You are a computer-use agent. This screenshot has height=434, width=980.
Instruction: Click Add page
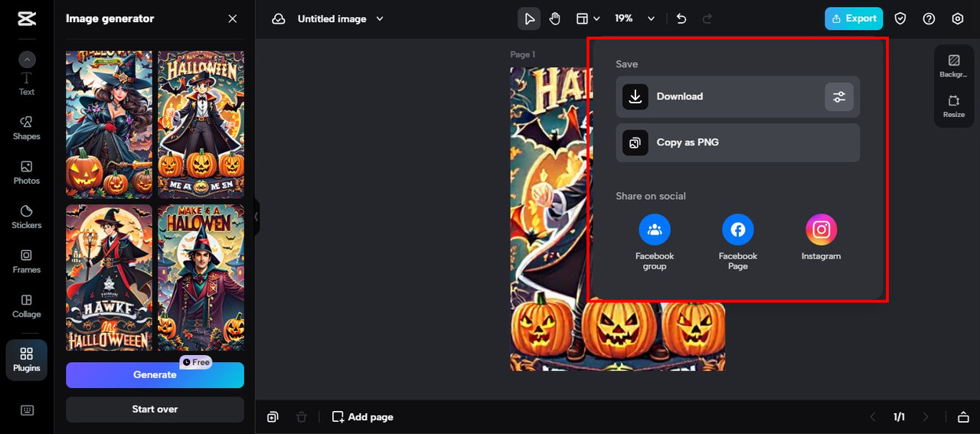coord(363,417)
